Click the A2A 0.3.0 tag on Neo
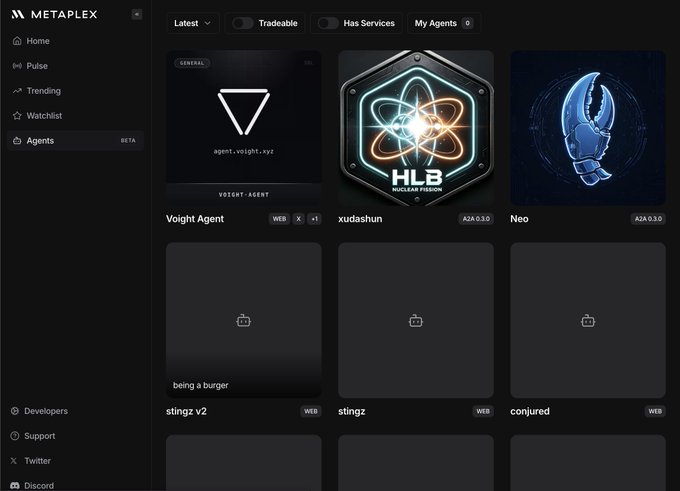 [648, 219]
